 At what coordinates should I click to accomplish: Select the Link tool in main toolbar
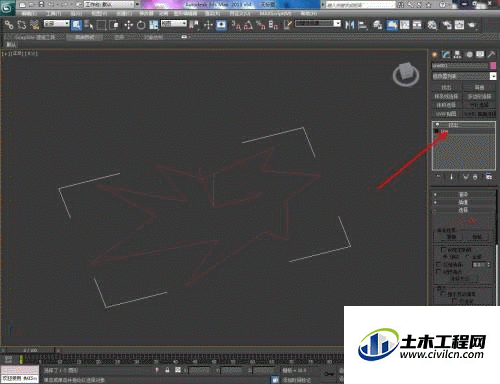click(x=9, y=25)
